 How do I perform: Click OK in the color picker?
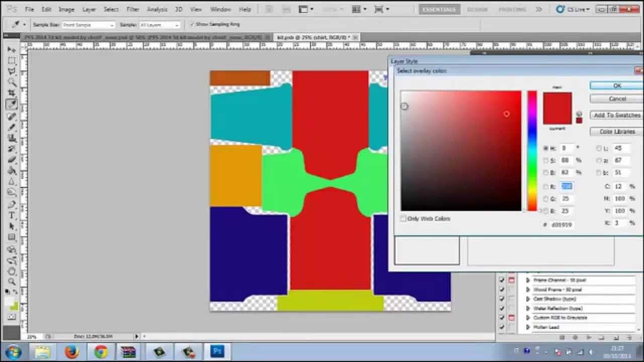617,86
